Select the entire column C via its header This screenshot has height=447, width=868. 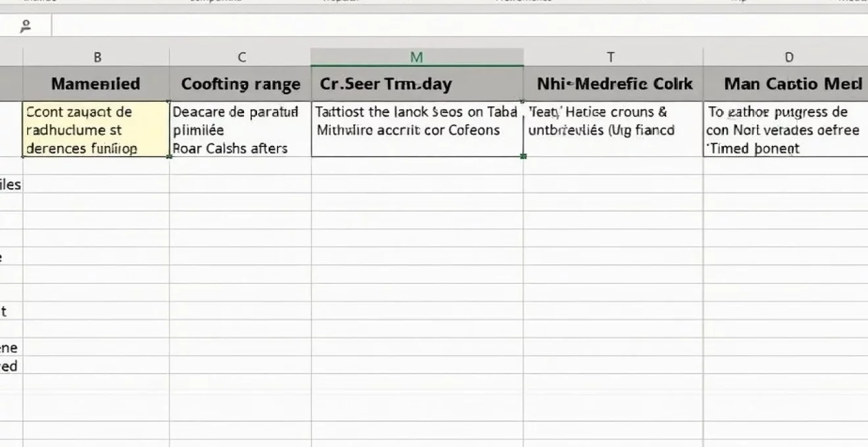pos(241,57)
